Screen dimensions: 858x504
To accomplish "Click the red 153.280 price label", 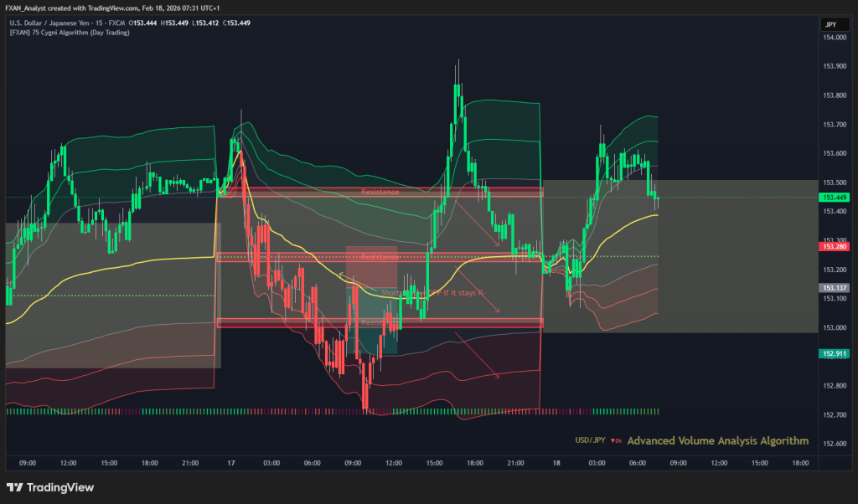I will [x=835, y=246].
